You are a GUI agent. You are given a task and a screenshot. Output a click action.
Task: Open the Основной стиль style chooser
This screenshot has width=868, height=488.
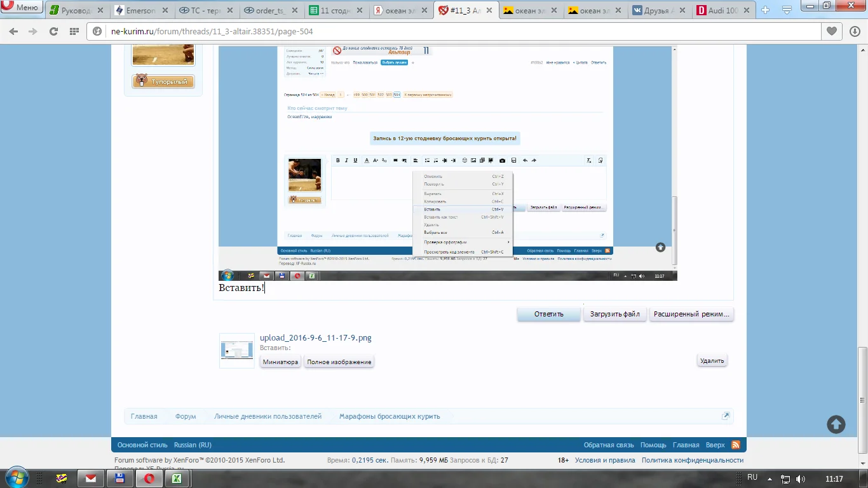click(x=142, y=445)
